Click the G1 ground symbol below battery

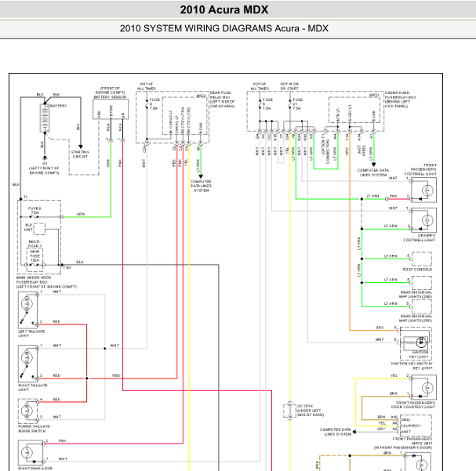point(45,158)
